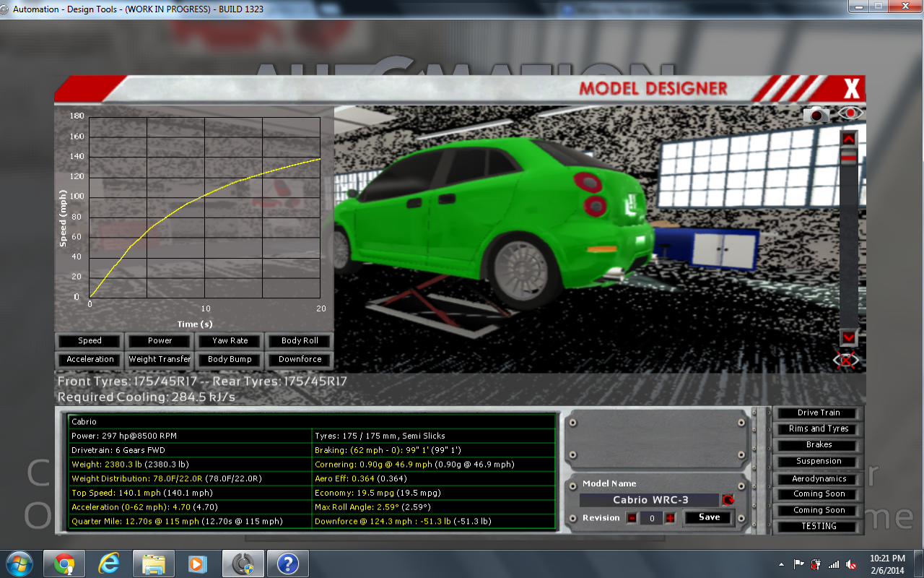The height and width of the screenshot is (578, 924).
Task: Click the Automation game taskbar icon
Action: [243, 564]
